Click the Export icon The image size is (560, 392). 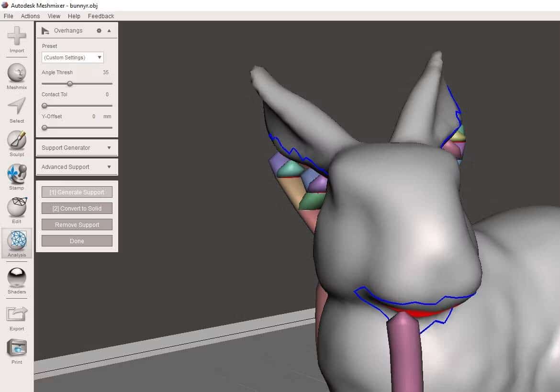[17, 314]
